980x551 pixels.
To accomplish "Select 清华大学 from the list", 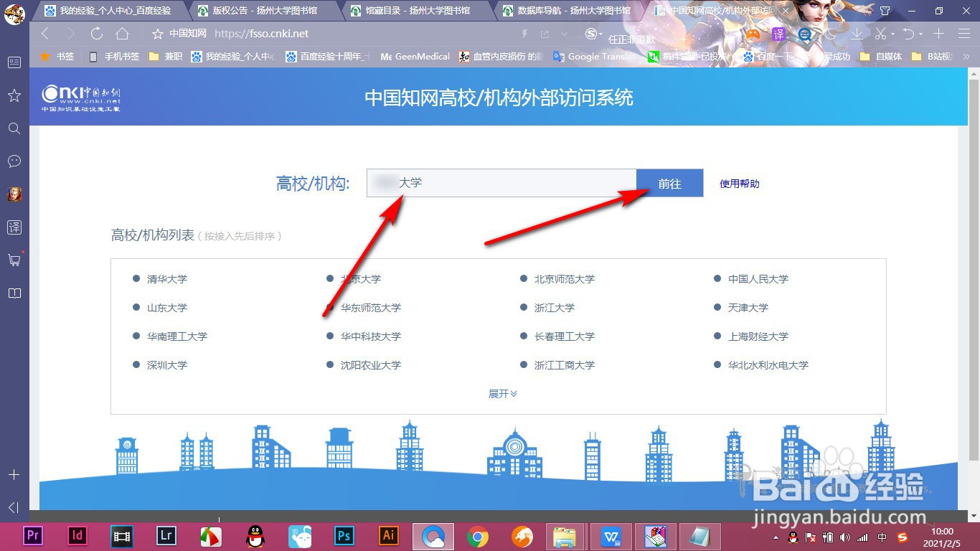I will pos(166,279).
